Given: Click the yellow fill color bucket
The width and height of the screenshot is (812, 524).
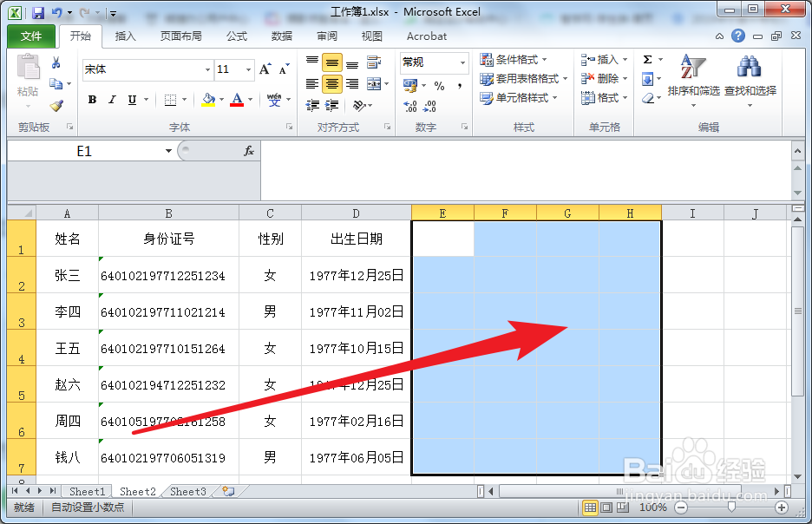Looking at the screenshot, I should coord(208,100).
